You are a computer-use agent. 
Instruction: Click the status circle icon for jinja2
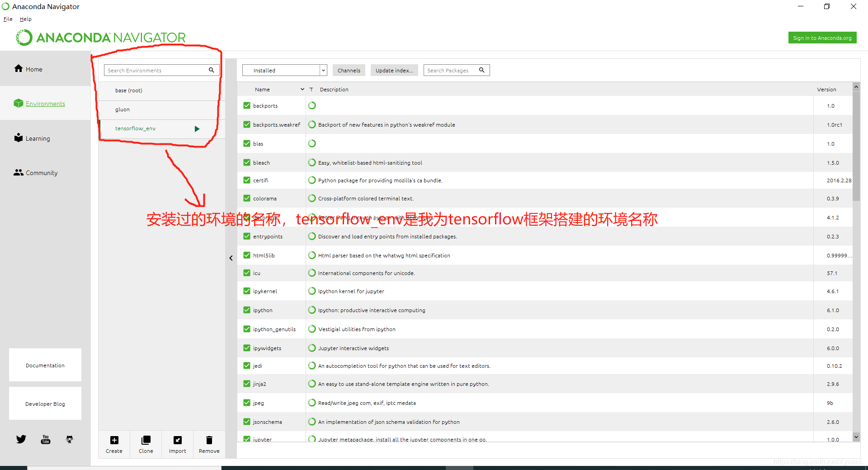312,384
